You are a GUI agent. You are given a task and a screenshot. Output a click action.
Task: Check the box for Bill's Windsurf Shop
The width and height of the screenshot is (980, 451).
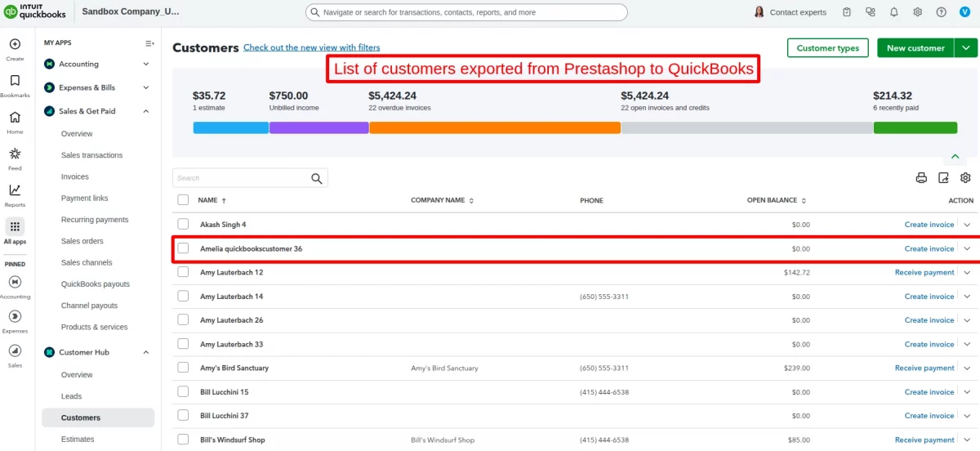[183, 440]
